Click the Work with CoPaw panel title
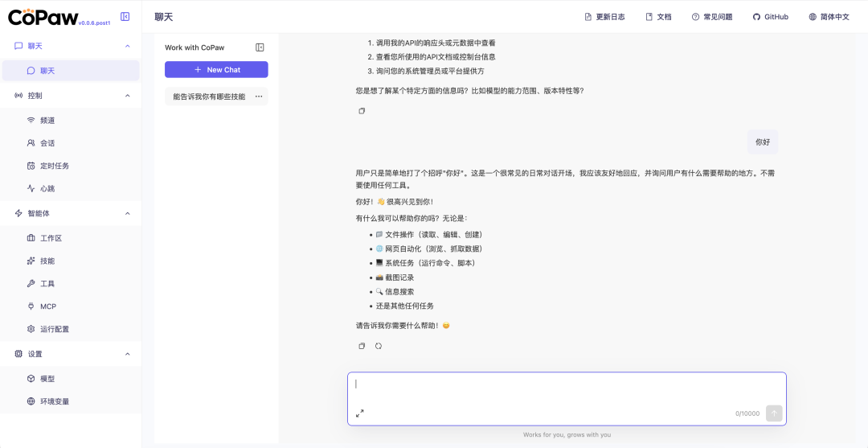The width and height of the screenshot is (868, 448). coord(194,47)
